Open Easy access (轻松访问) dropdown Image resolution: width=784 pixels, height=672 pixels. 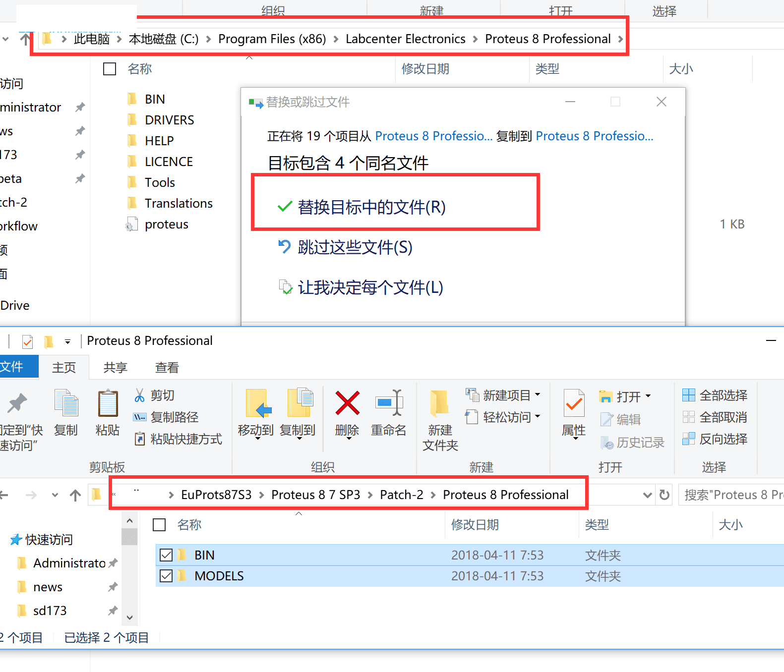tap(503, 417)
